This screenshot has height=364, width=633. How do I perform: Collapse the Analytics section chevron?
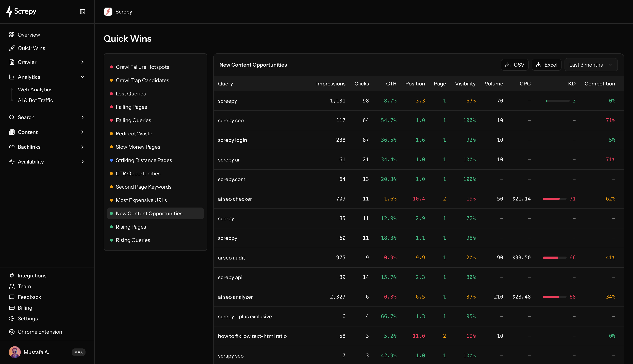coord(83,77)
